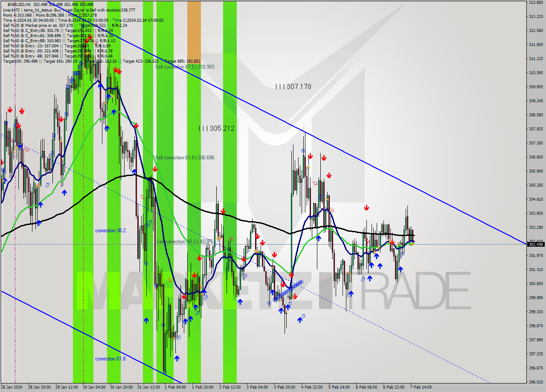Select the blue 'correction 38.2' label
The width and height of the screenshot is (546, 392).
pos(110,231)
